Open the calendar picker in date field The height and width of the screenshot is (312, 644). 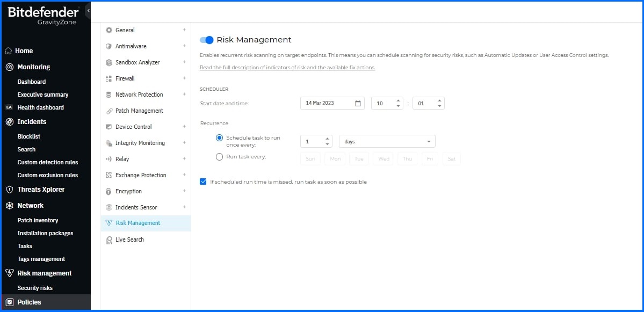358,104
